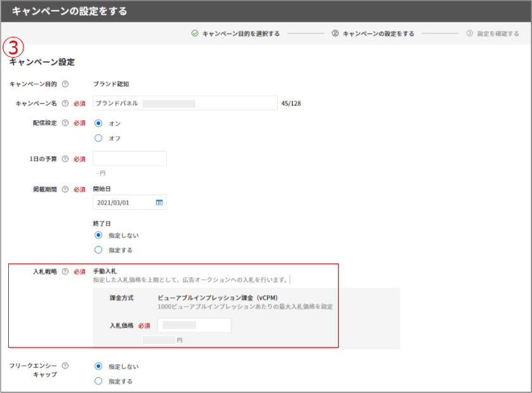532x393 pixels.
Task: Open help icon beside 1日の予算
Action: (65, 158)
